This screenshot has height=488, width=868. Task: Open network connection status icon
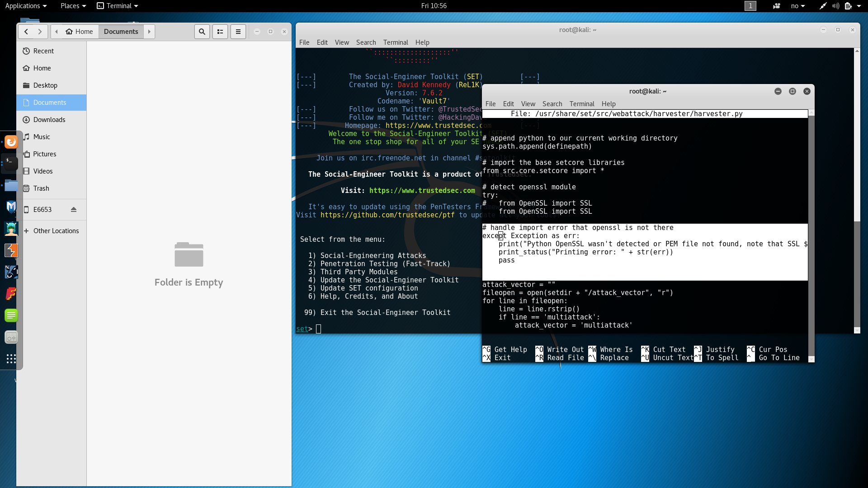click(823, 6)
